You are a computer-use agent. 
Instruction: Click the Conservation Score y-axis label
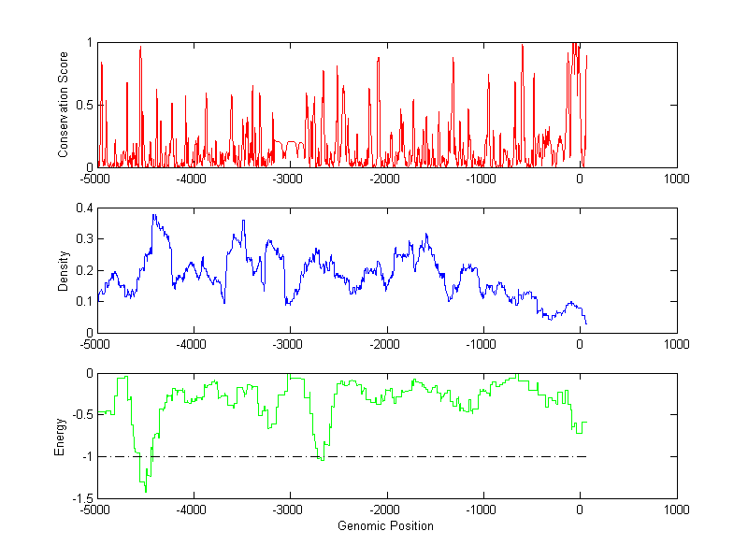[x=64, y=105]
